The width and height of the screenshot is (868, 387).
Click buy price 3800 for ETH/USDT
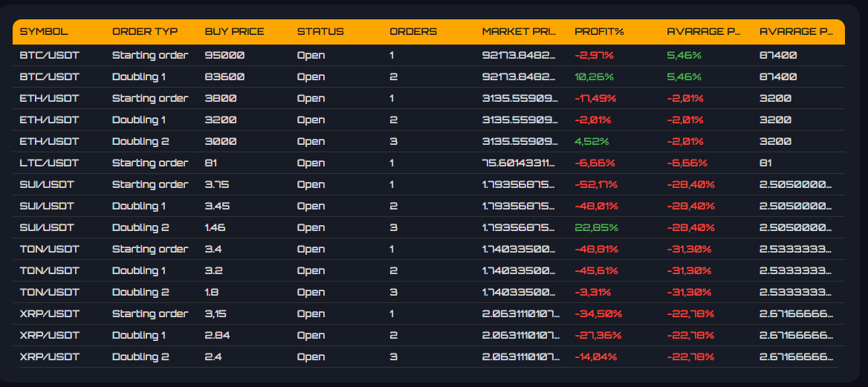(221, 99)
